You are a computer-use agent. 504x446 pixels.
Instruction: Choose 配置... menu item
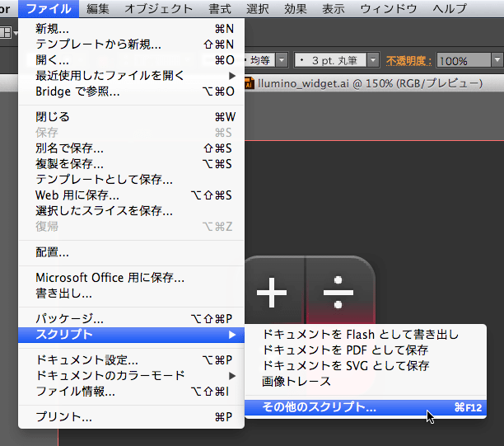point(132,252)
